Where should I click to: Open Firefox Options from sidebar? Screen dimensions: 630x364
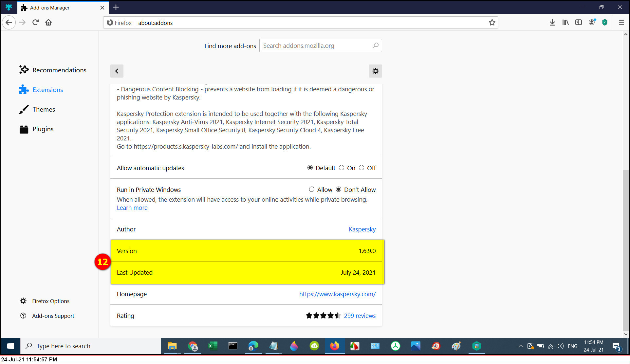45,301
